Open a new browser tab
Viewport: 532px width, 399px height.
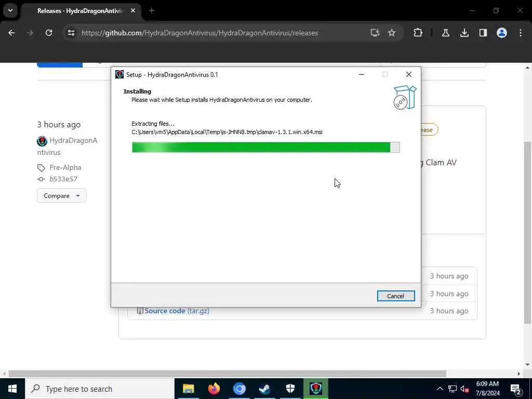coord(152,10)
